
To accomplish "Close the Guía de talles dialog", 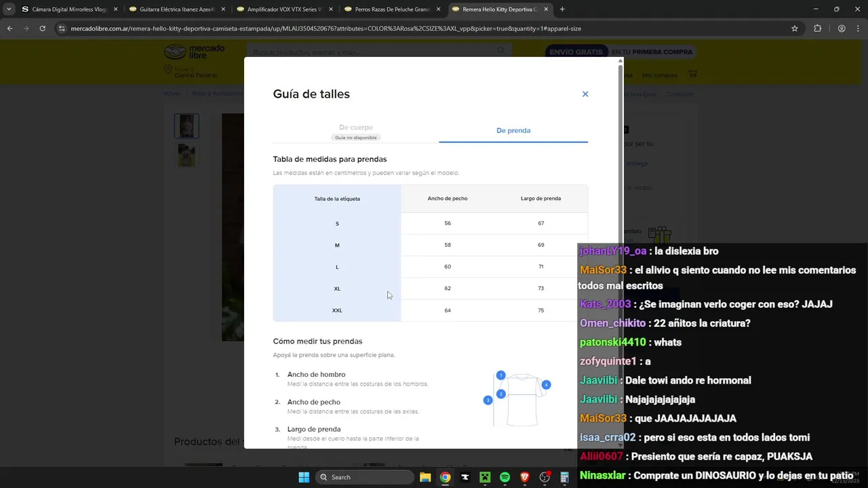I will click(585, 94).
